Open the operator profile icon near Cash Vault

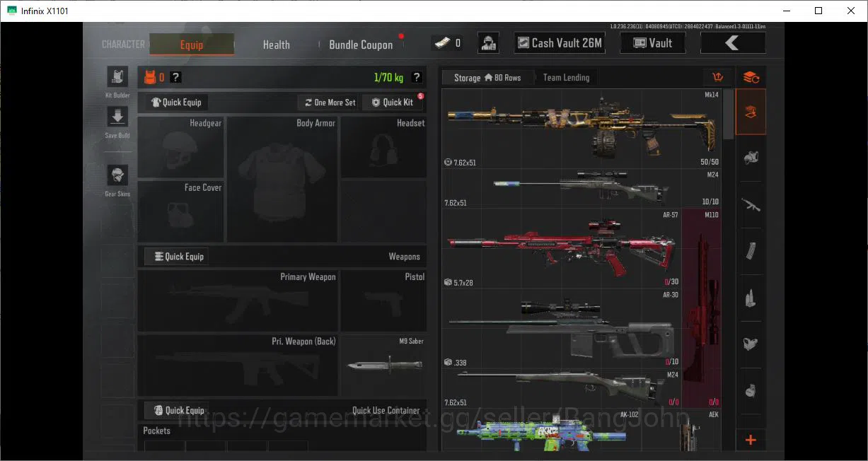(488, 43)
